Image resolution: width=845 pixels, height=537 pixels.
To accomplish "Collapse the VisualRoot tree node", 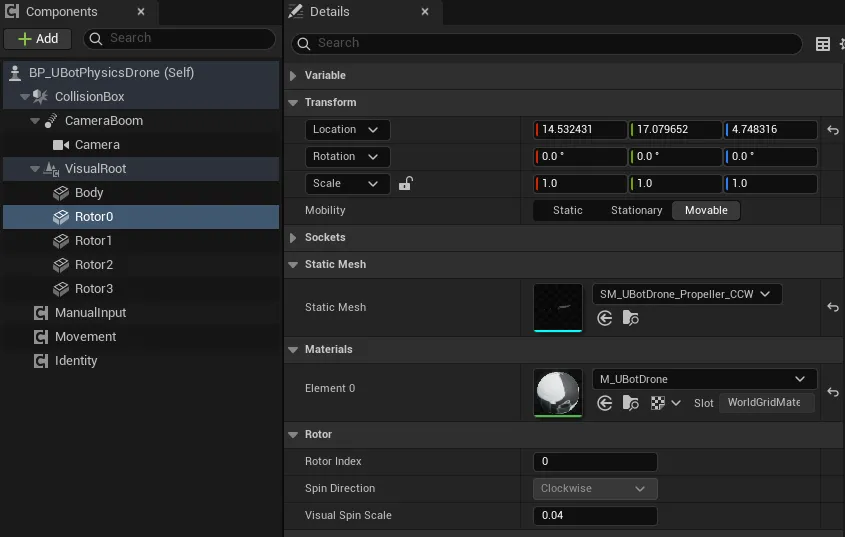I will coord(34,169).
